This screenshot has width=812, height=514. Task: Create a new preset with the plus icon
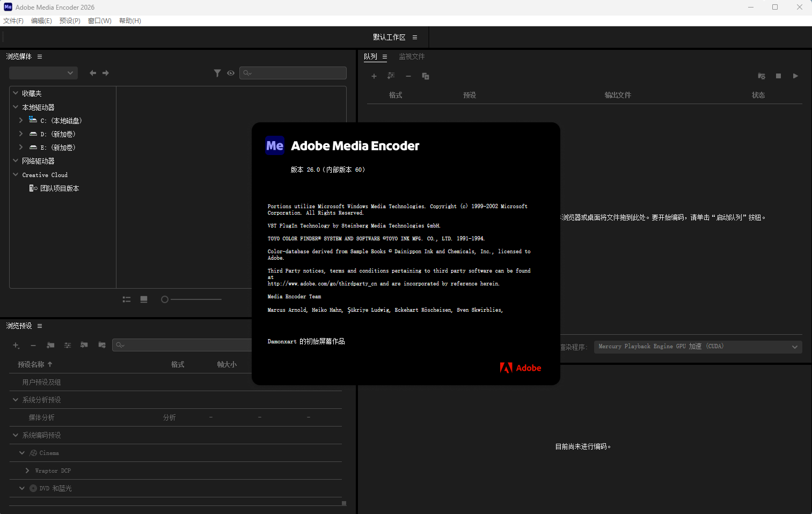tap(16, 345)
